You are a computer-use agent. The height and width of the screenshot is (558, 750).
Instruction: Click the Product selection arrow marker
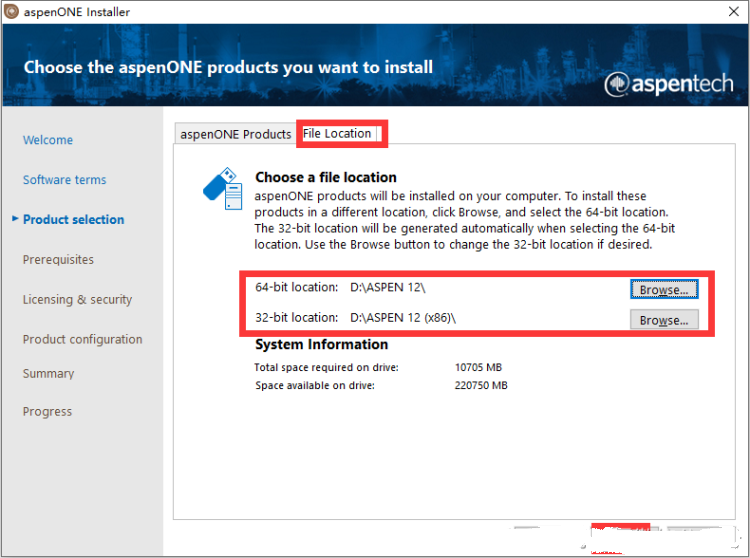[x=15, y=219]
